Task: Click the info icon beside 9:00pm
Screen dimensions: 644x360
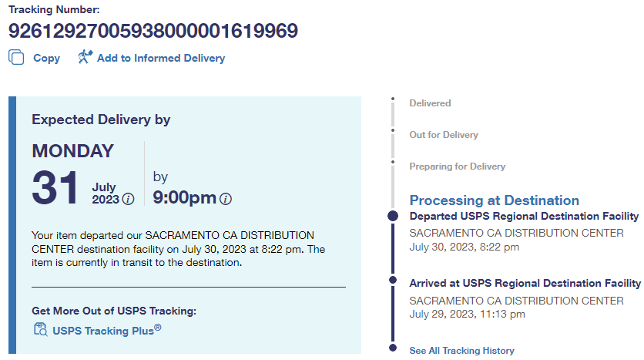Action: tap(226, 199)
